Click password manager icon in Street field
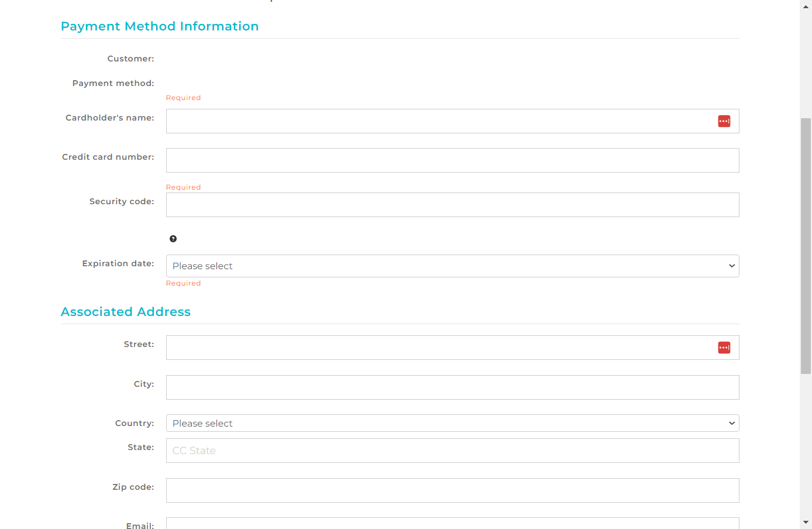Image resolution: width=812 pixels, height=529 pixels. [x=724, y=348]
